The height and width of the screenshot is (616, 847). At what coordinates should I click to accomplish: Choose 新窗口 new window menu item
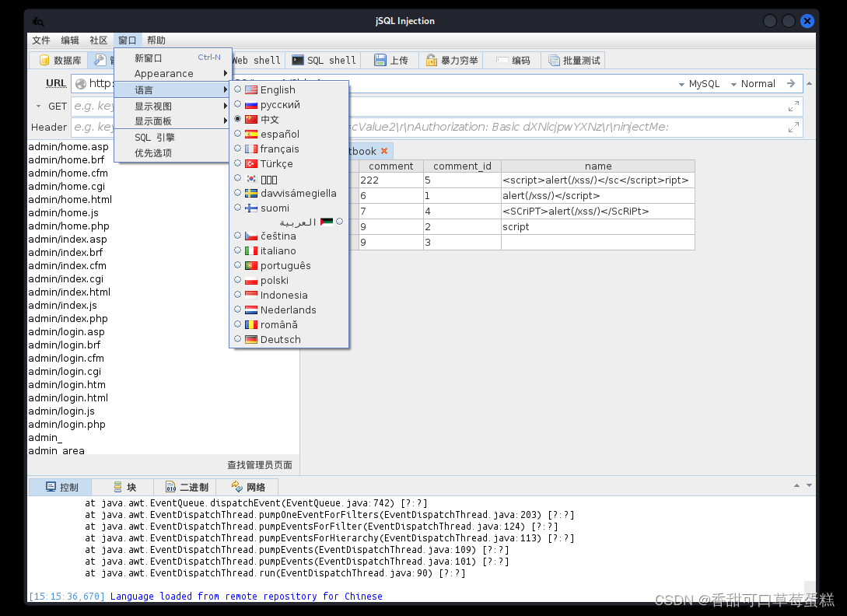pos(173,58)
